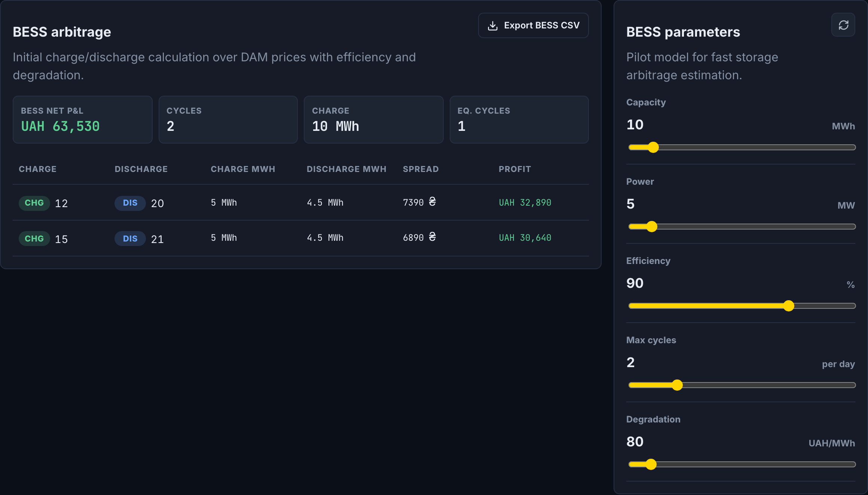
Task: Click the DIS badge for hour 21
Action: [x=130, y=239]
